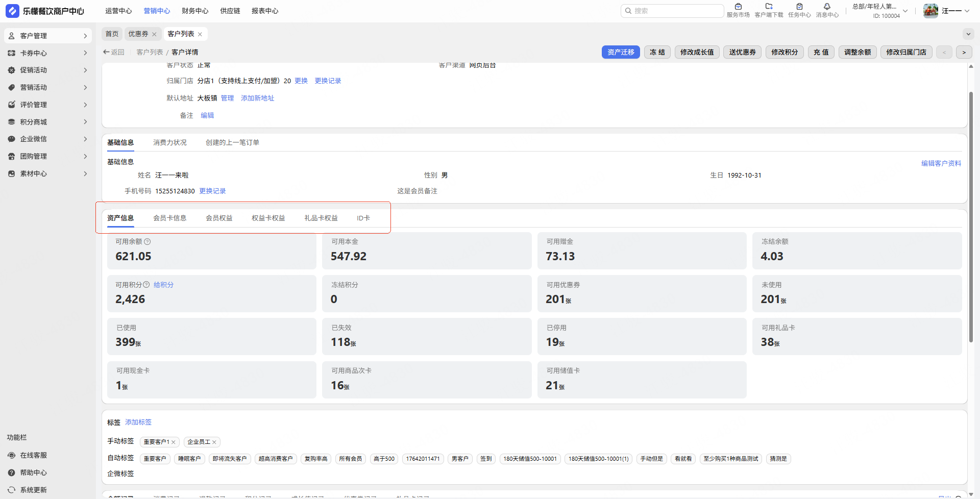The image size is (980, 499).
Task: Open 在线客服 support icon
Action: coord(11,455)
